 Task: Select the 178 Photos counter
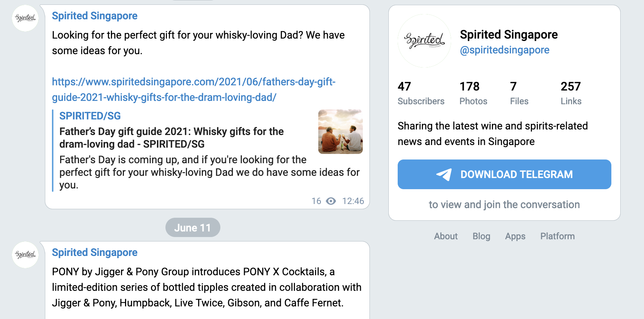pos(473,93)
